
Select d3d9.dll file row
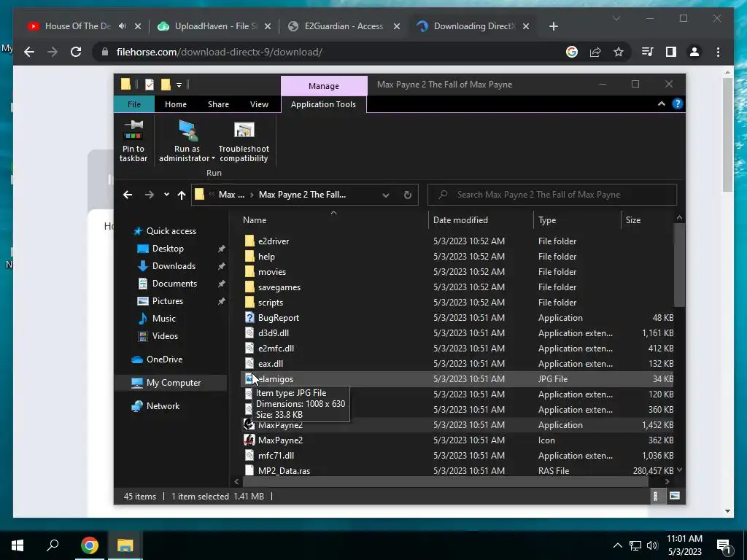pyautogui.click(x=457, y=332)
